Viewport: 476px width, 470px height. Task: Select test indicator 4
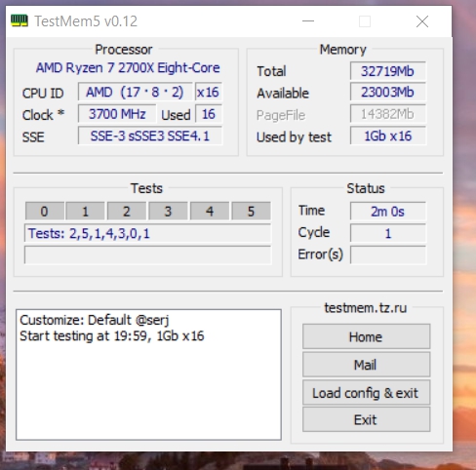pyautogui.click(x=210, y=212)
